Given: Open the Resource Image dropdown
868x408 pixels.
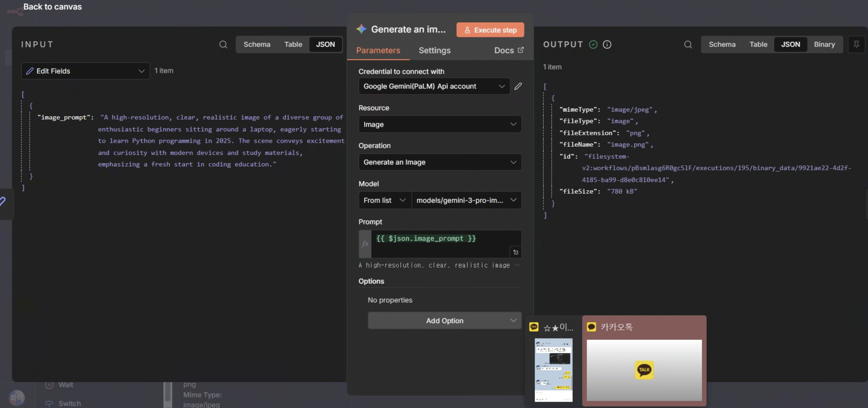Looking at the screenshot, I should pos(440,124).
